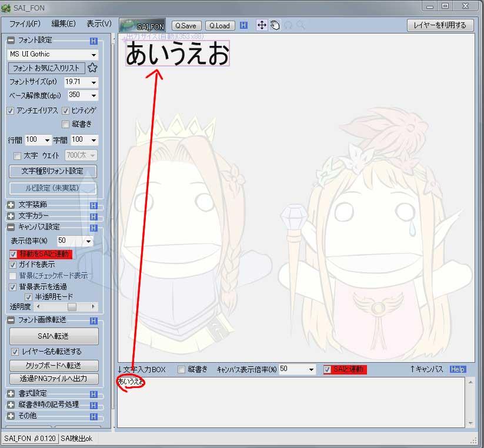Open the 編集(E) menu
This screenshot has width=484, height=448.
[x=64, y=24]
